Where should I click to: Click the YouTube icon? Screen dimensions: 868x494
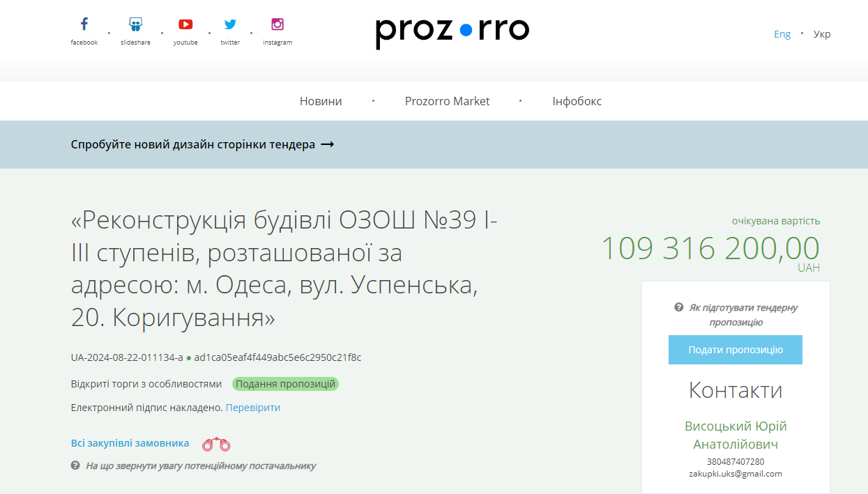coord(185,24)
